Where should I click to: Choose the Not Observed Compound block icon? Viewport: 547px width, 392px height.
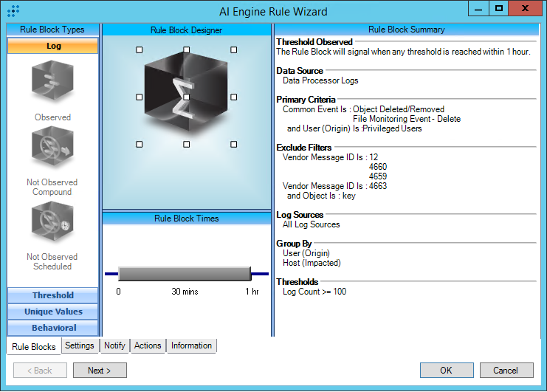click(x=52, y=150)
